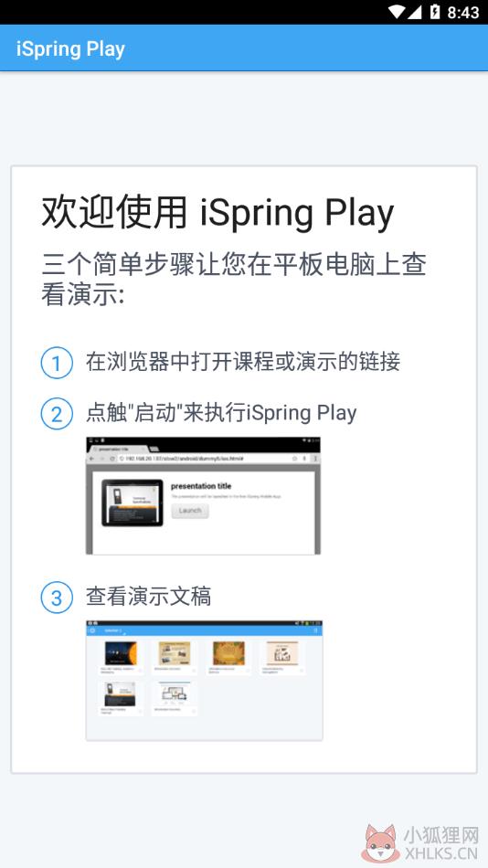Tap the browser URL address bar in illustration
This screenshot has width=488, height=868.
(205, 459)
